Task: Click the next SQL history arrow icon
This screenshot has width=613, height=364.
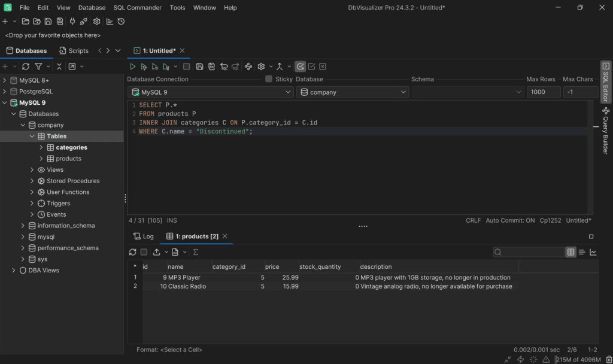Action: click(x=235, y=66)
